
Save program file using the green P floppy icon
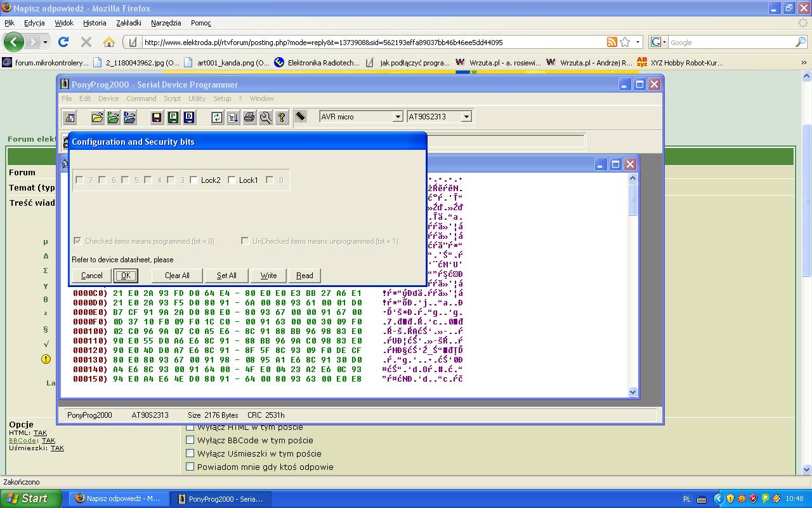(173, 117)
